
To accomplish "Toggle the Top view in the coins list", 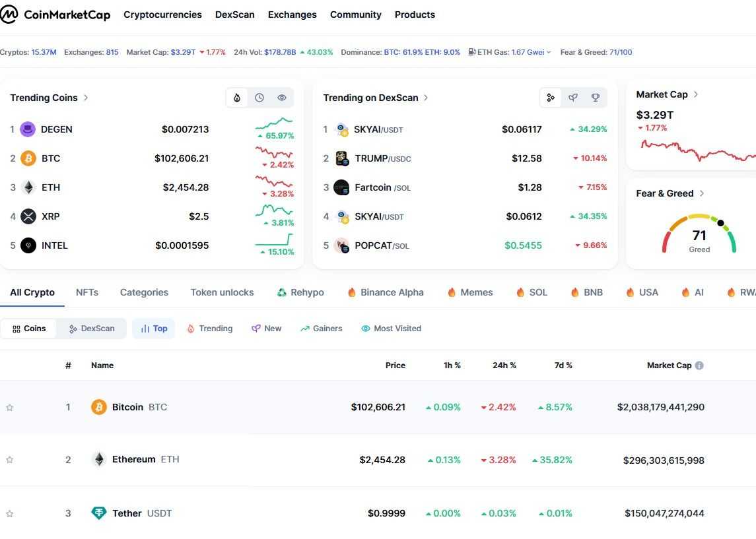I will point(153,328).
